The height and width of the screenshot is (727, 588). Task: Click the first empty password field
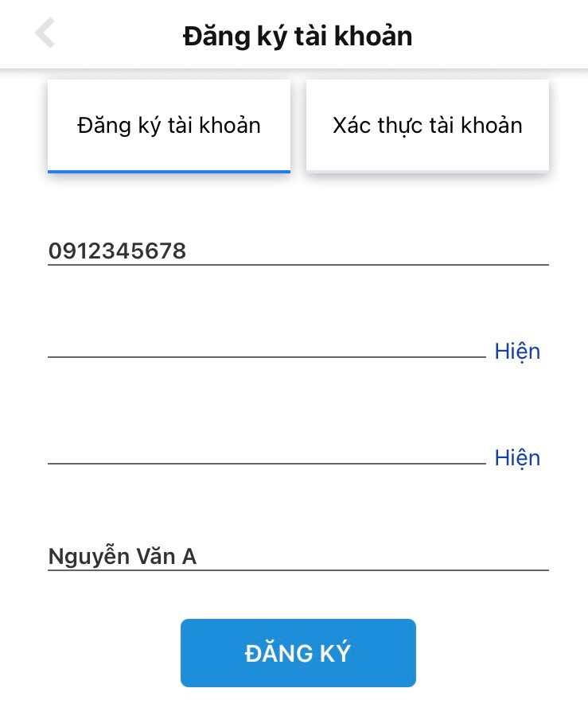pos(267,347)
